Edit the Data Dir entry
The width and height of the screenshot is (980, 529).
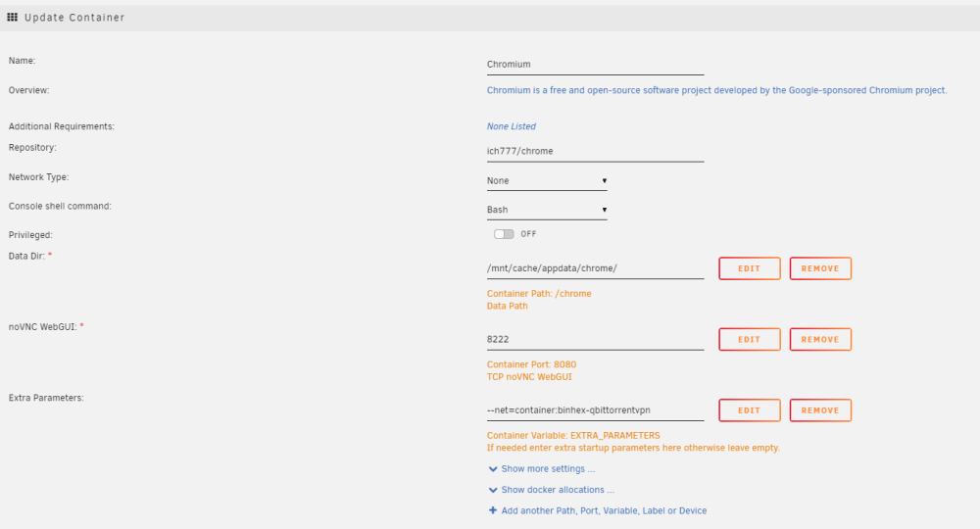click(x=750, y=268)
